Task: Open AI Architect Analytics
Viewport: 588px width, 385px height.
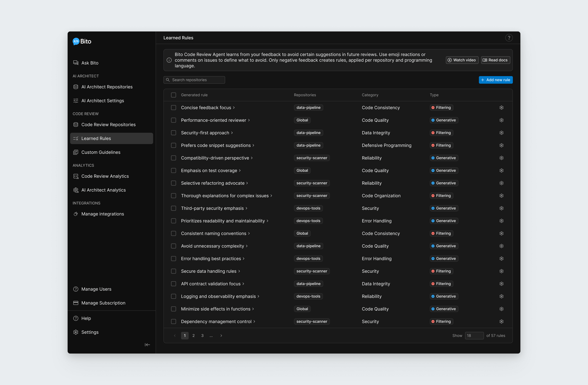Action: click(111, 190)
